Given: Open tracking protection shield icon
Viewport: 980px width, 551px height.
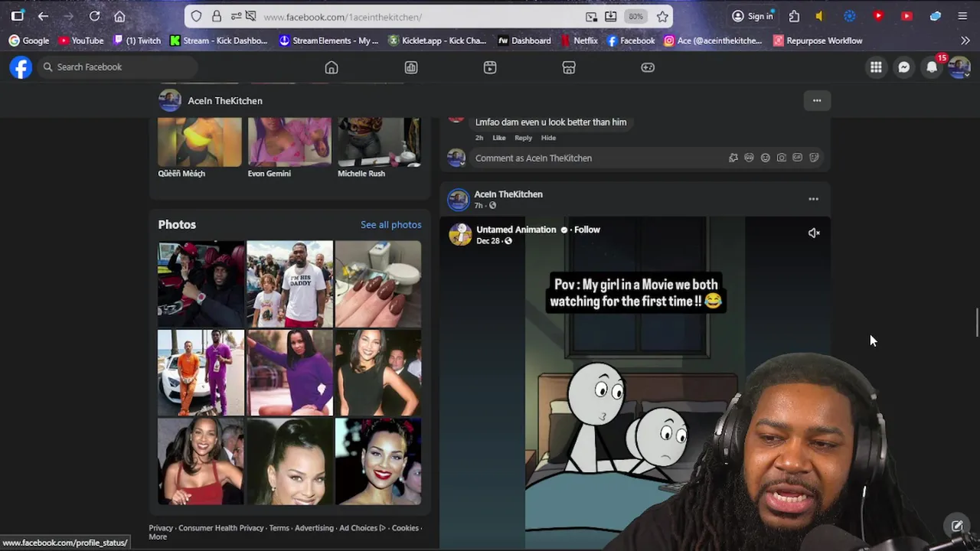Looking at the screenshot, I should pyautogui.click(x=197, y=17).
